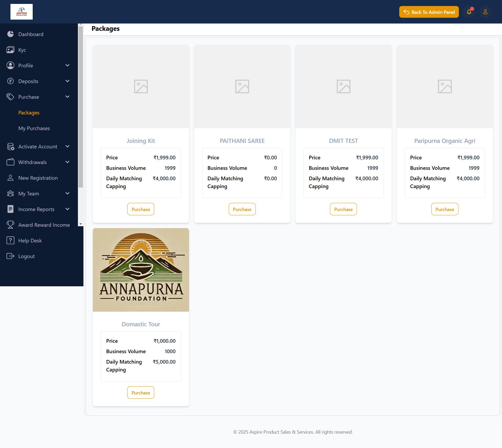Image resolution: width=502 pixels, height=448 pixels.
Task: Click the Help Desk question mark icon
Action: coord(10,240)
